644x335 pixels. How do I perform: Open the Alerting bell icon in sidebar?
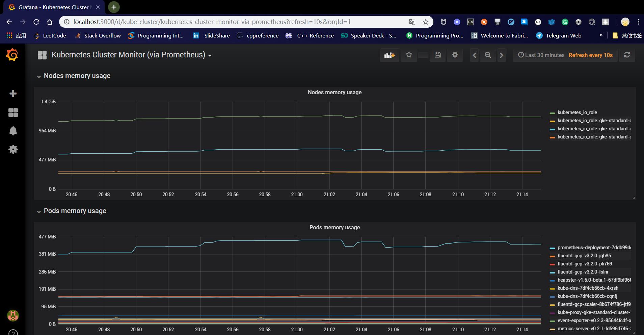(x=13, y=131)
